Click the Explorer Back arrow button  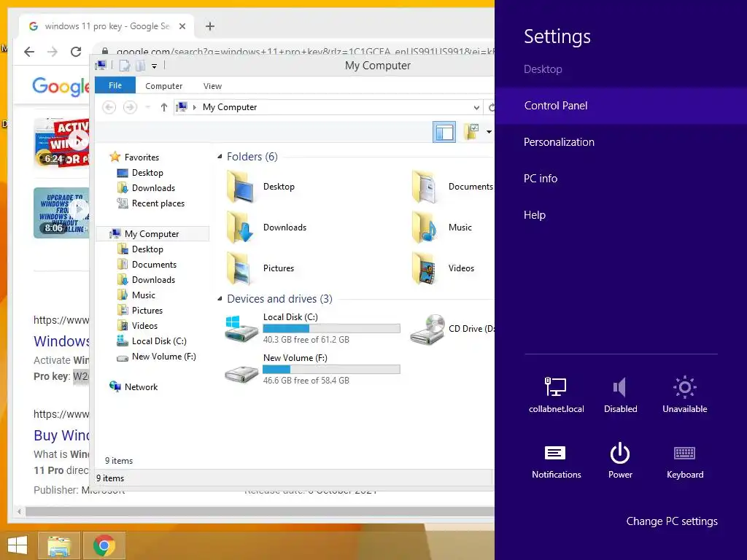click(109, 107)
